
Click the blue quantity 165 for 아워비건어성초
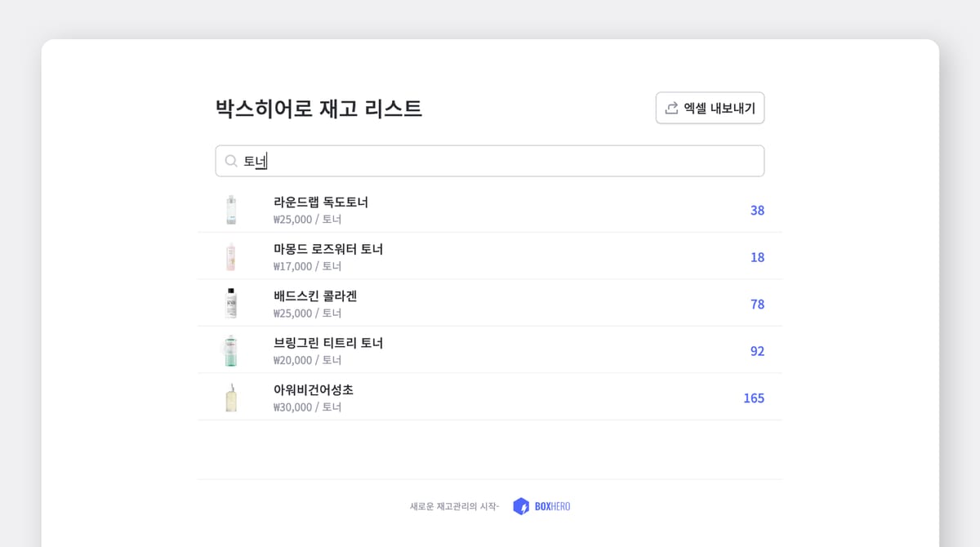coord(754,398)
